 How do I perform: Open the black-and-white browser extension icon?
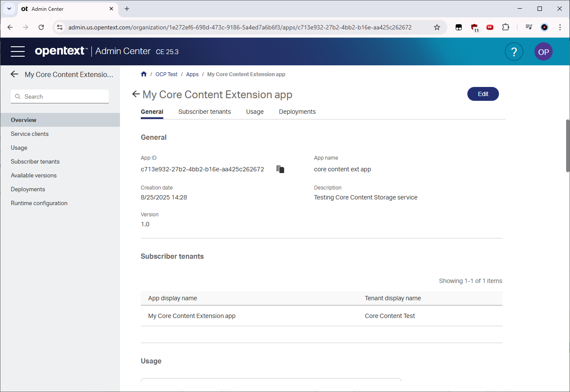click(x=459, y=27)
